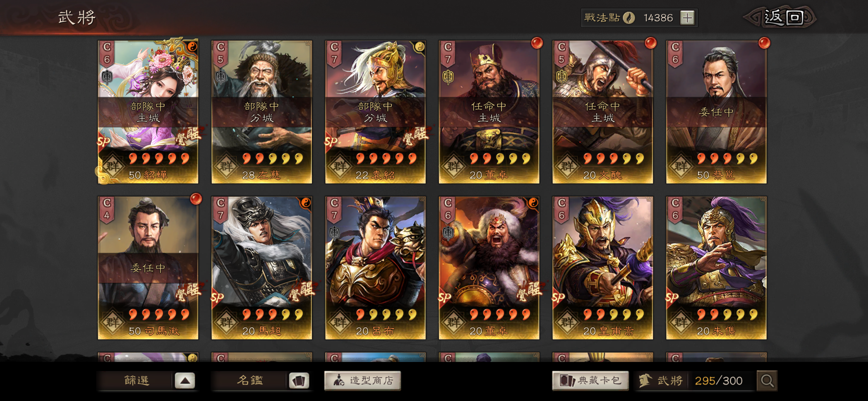Select the 馬超 general card
868x401 pixels.
[262, 268]
